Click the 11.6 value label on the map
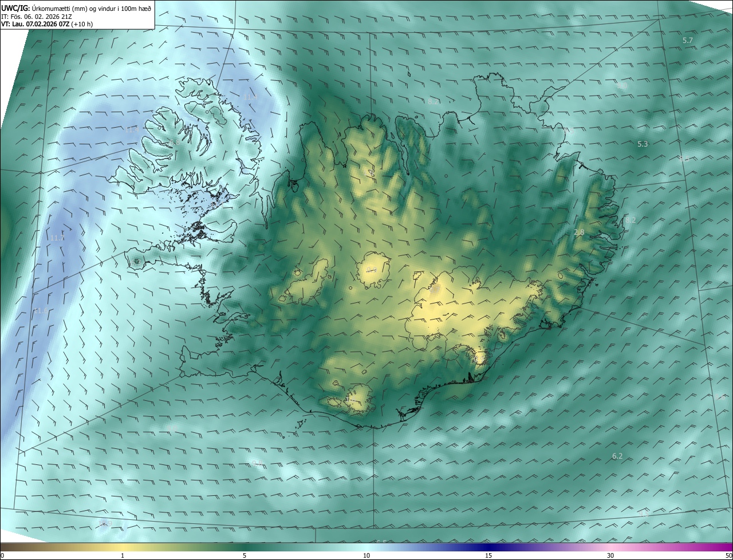733x560 pixels. [41, 311]
